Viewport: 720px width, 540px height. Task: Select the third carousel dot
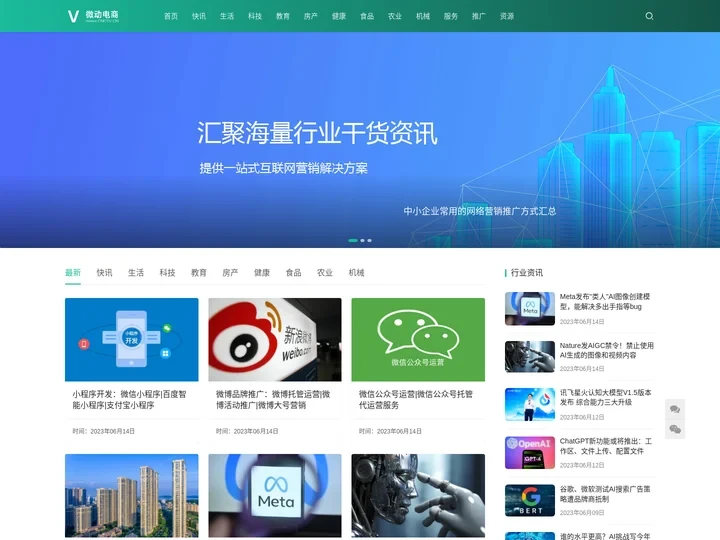tap(370, 241)
